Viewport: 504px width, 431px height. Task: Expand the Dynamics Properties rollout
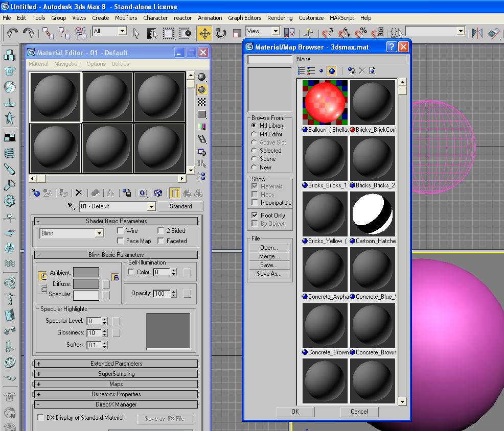pos(116,394)
